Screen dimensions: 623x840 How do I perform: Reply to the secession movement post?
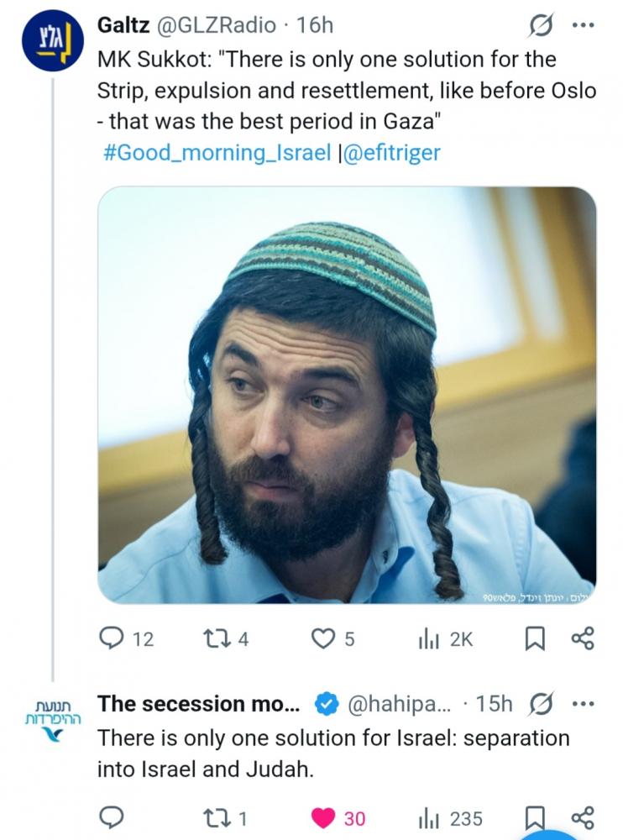coord(112,817)
